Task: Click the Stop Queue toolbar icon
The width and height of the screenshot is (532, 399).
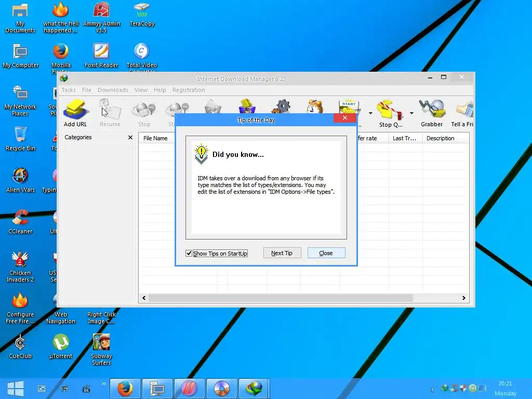Action: (391, 113)
